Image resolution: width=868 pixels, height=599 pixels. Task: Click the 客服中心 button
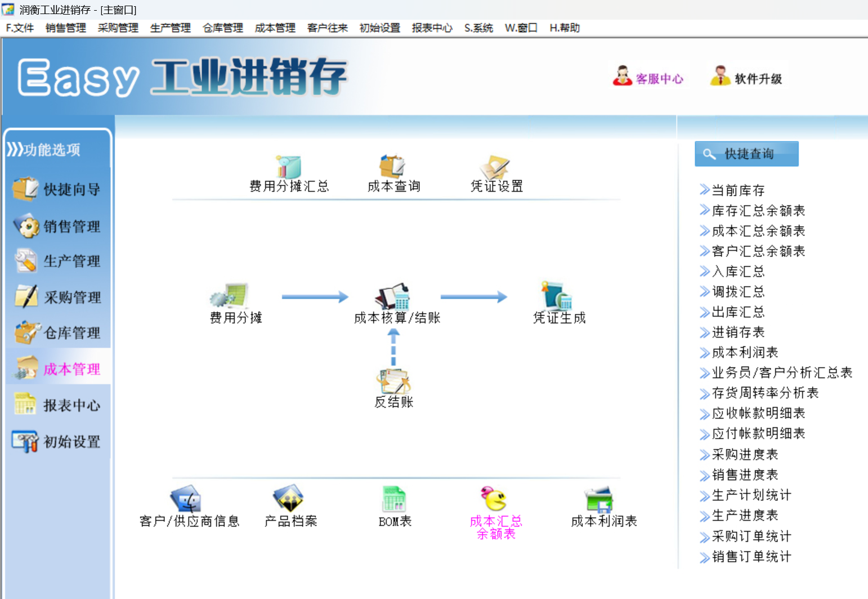click(648, 78)
